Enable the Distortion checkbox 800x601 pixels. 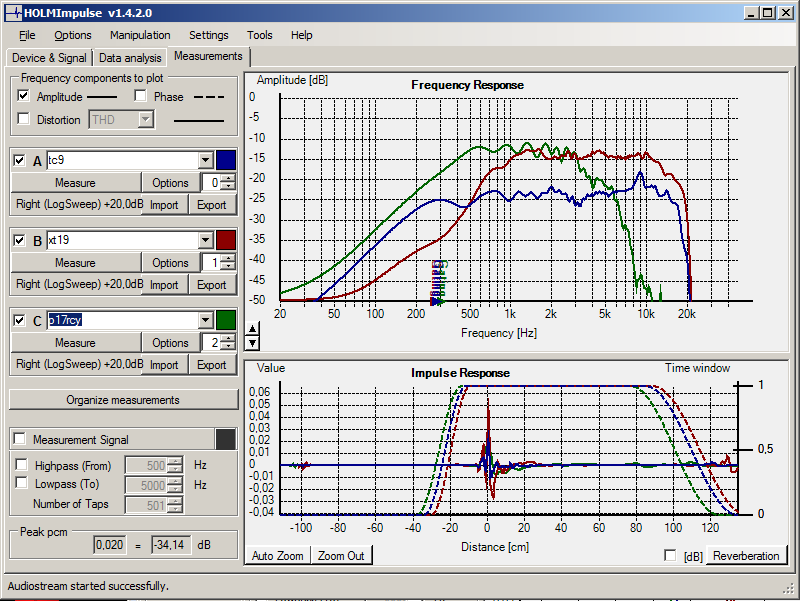(x=23, y=119)
